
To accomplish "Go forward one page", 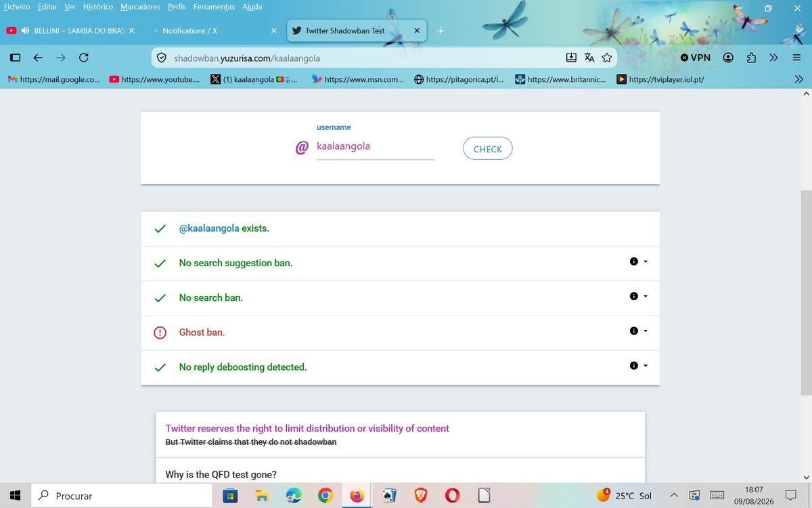I will tap(61, 58).
